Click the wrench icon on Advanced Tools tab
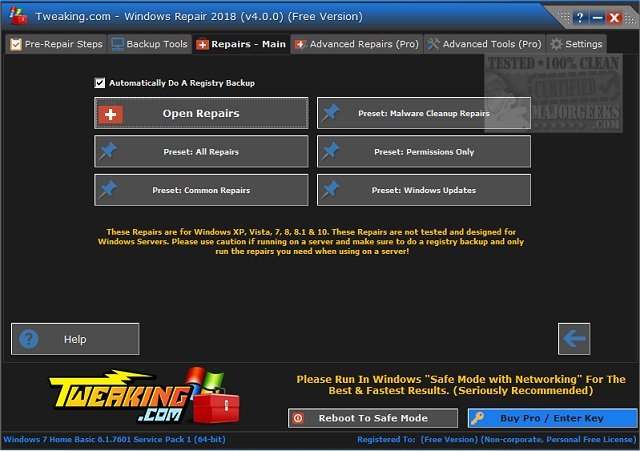The height and width of the screenshot is (451, 640). tap(433, 44)
